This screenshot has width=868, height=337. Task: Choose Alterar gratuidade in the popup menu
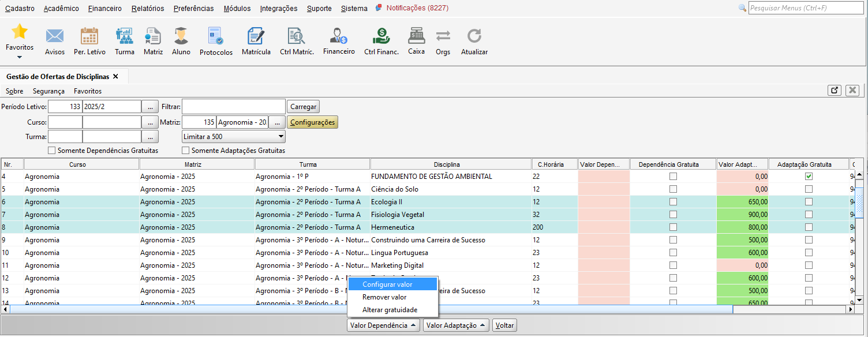point(392,310)
